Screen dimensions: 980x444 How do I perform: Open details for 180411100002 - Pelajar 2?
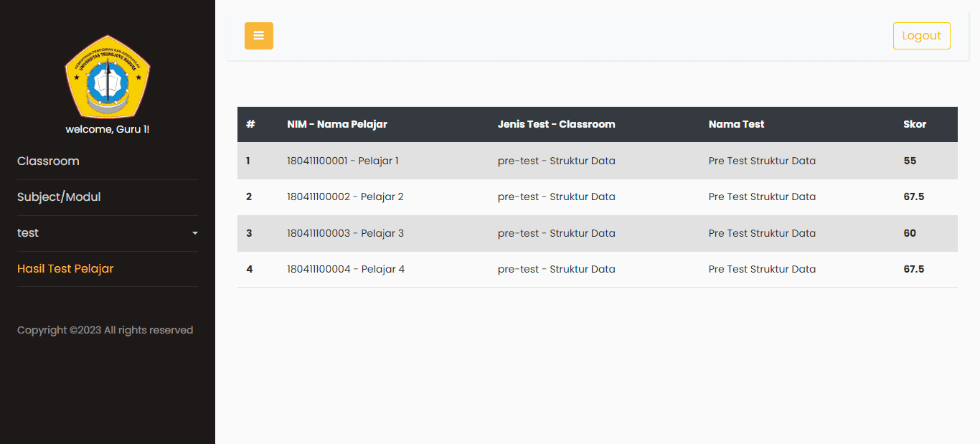[x=345, y=196]
